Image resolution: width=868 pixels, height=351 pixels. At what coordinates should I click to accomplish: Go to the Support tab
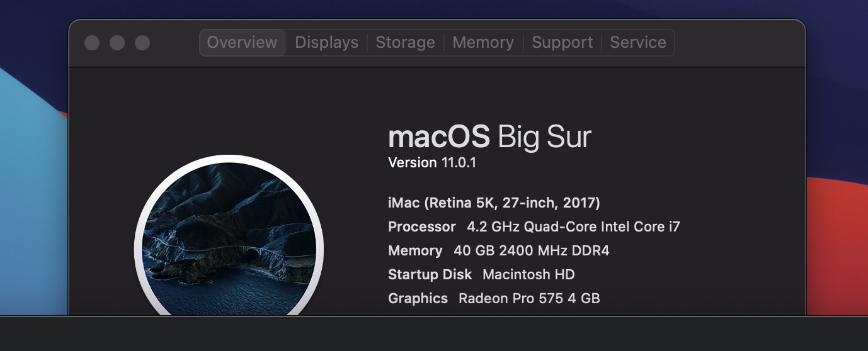pyautogui.click(x=562, y=43)
